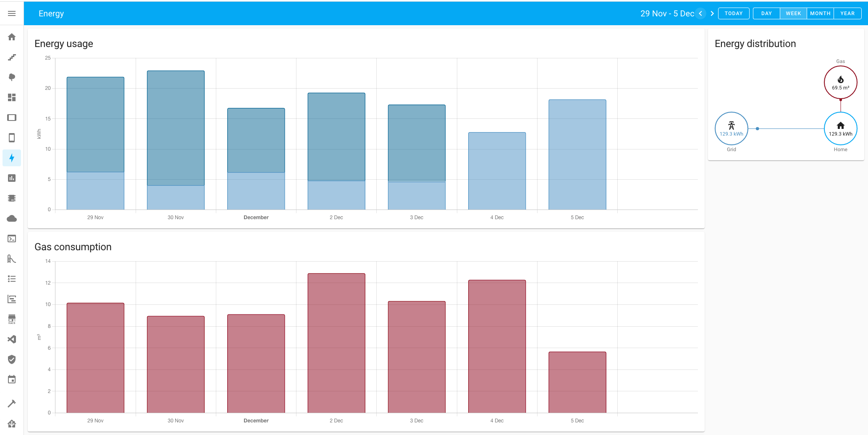Click the 'December' label under Gas consumption
This screenshot has height=435, width=868.
(256, 421)
